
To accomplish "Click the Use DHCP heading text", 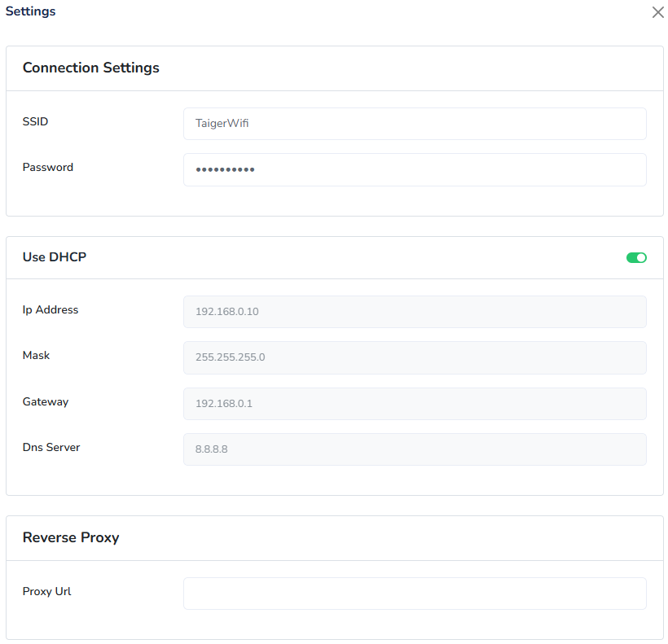I will point(55,257).
